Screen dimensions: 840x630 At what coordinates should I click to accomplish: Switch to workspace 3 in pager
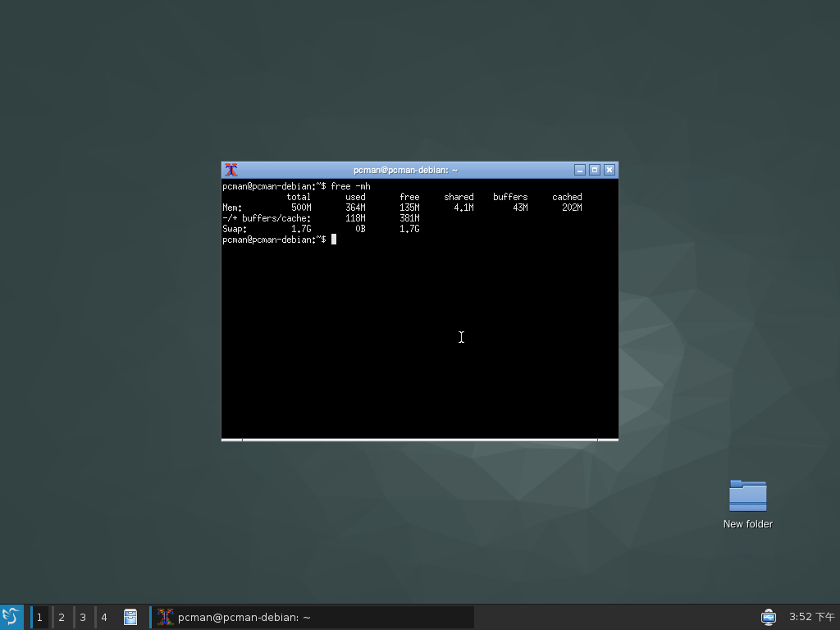pos(83,617)
